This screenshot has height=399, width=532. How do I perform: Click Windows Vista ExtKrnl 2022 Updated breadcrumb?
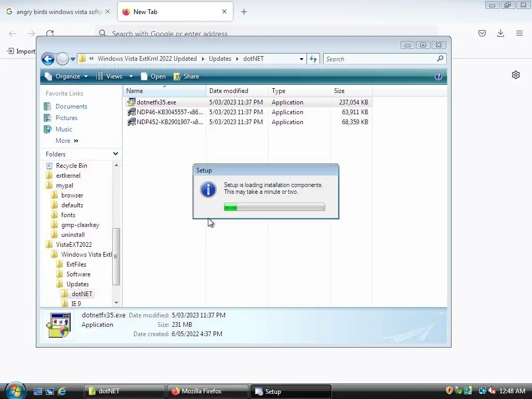coord(147,59)
